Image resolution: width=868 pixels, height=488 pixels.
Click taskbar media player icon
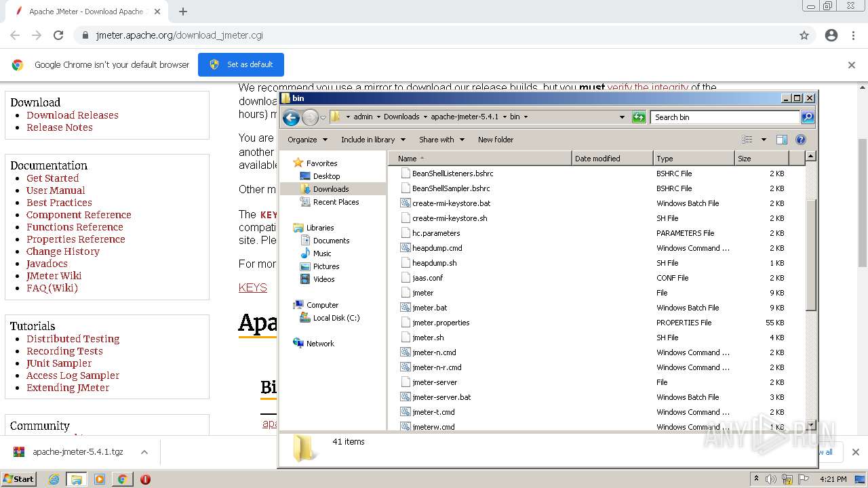click(100, 479)
